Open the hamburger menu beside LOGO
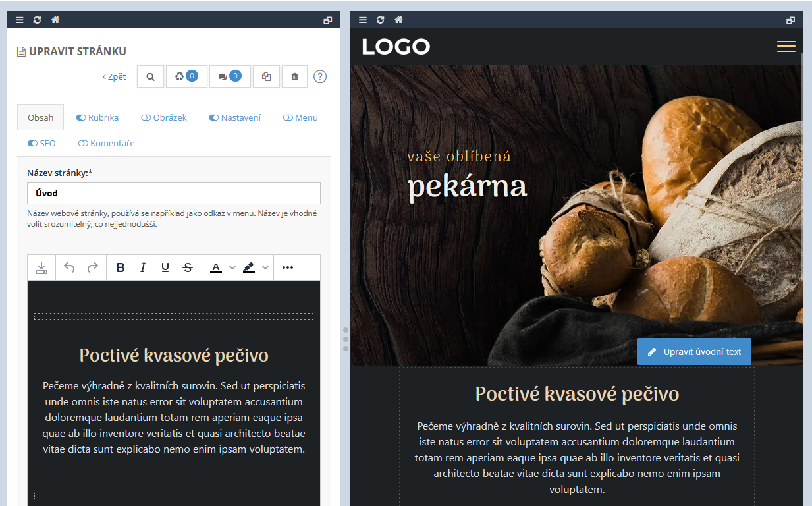 786,46
